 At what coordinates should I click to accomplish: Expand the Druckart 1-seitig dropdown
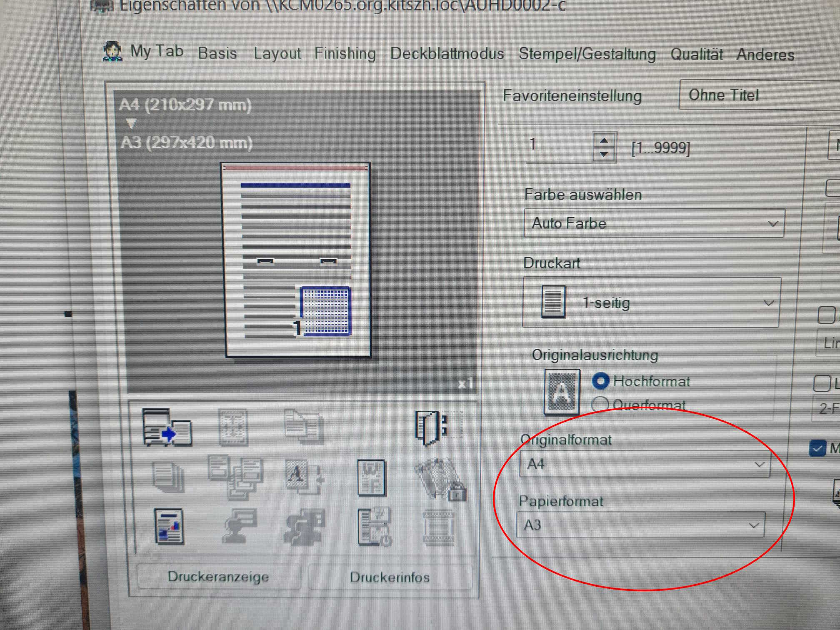[x=651, y=302]
